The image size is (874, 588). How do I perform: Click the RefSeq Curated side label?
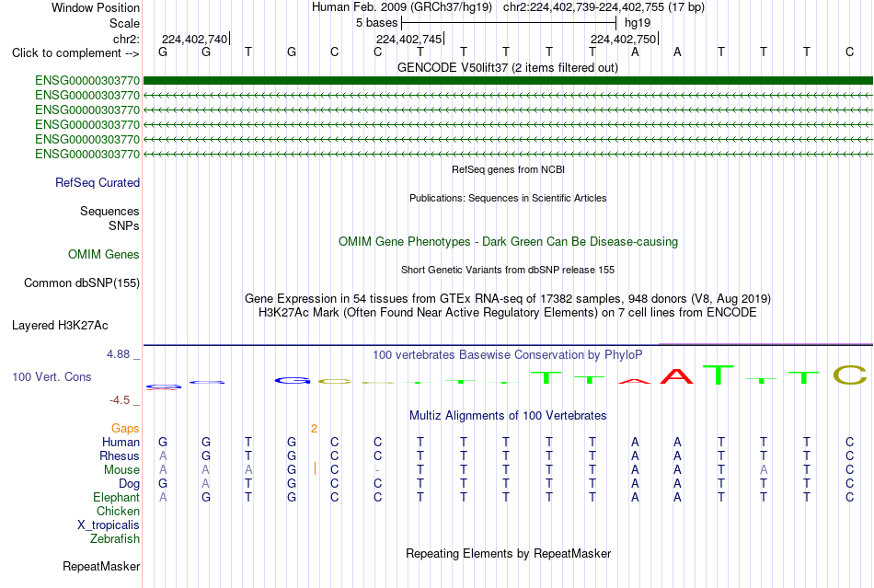tap(98, 183)
